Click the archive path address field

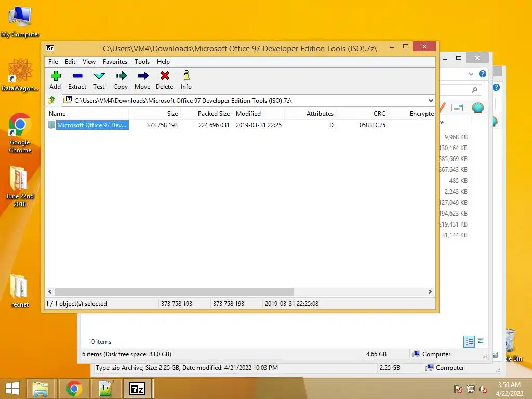click(248, 100)
